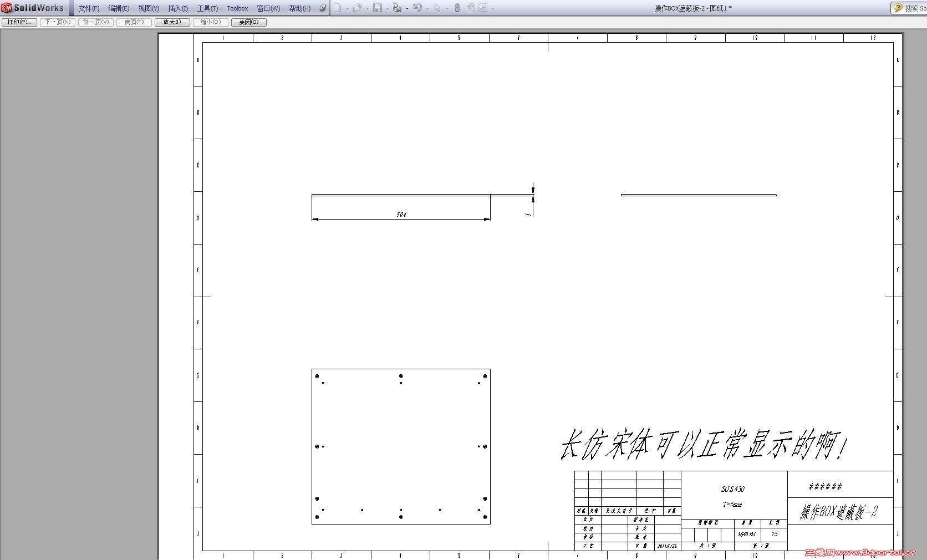Expand the Options dropdown arrow
927x560 pixels.
click(x=492, y=8)
